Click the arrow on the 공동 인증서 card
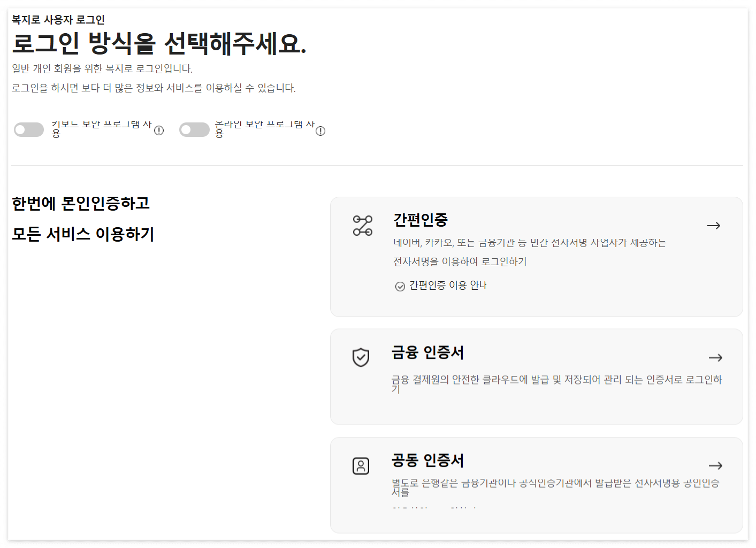The width and height of the screenshot is (756, 548). [x=715, y=465]
